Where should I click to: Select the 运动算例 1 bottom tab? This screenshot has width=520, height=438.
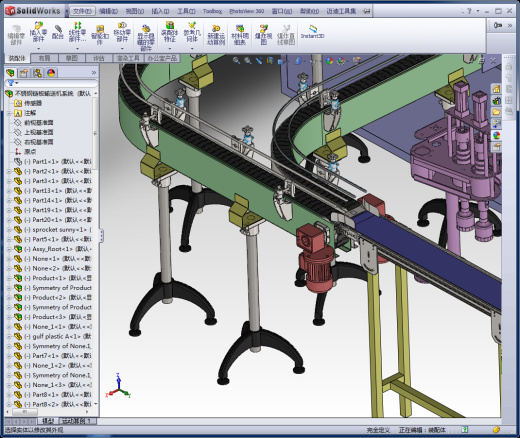point(77,421)
